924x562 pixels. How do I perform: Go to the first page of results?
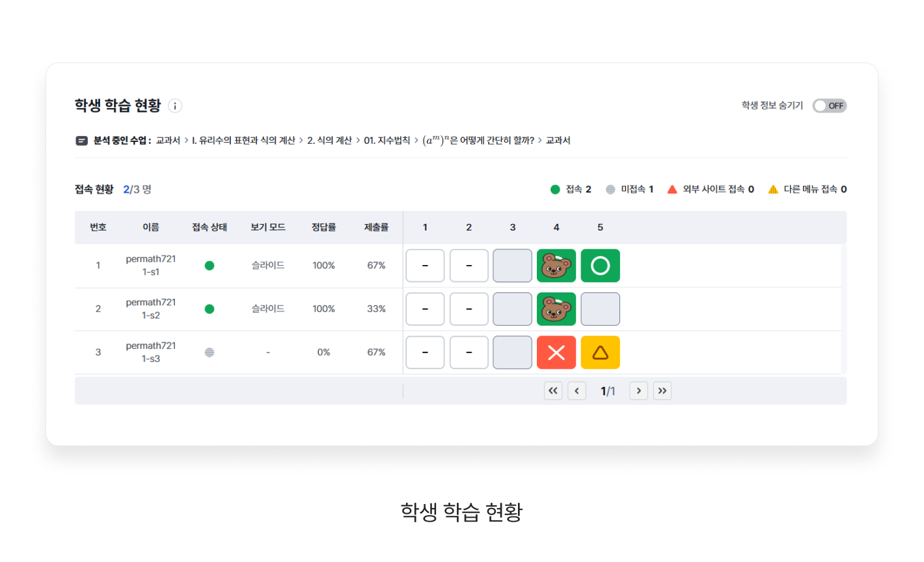pos(553,391)
